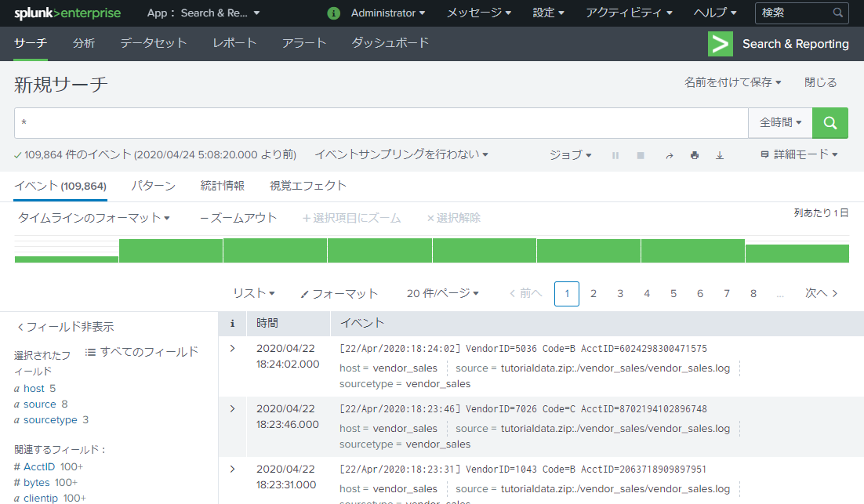This screenshot has height=504, width=864.
Task: Open the すべてのフィールド field list
Action: pos(141,352)
